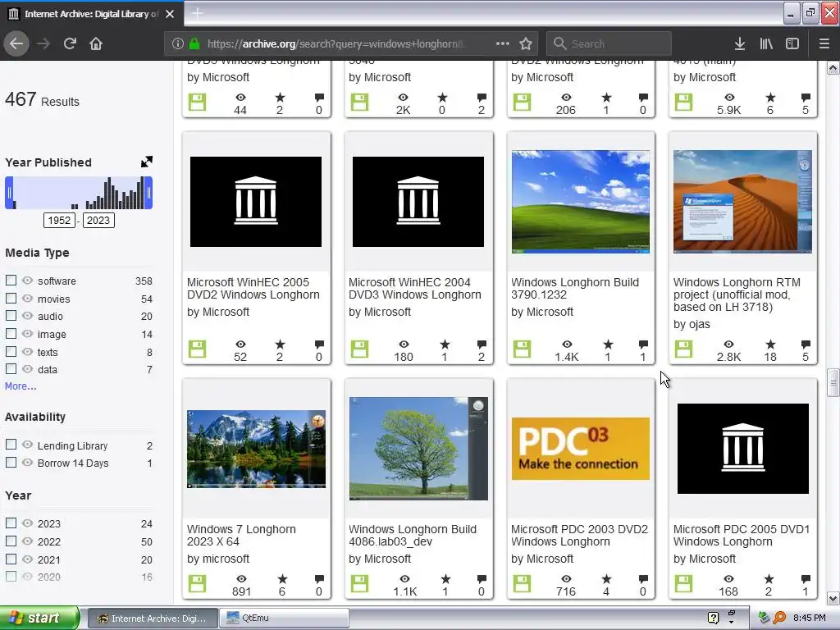Viewport: 840px width, 630px height.
Task: Reload the current page
Action: tap(70, 43)
